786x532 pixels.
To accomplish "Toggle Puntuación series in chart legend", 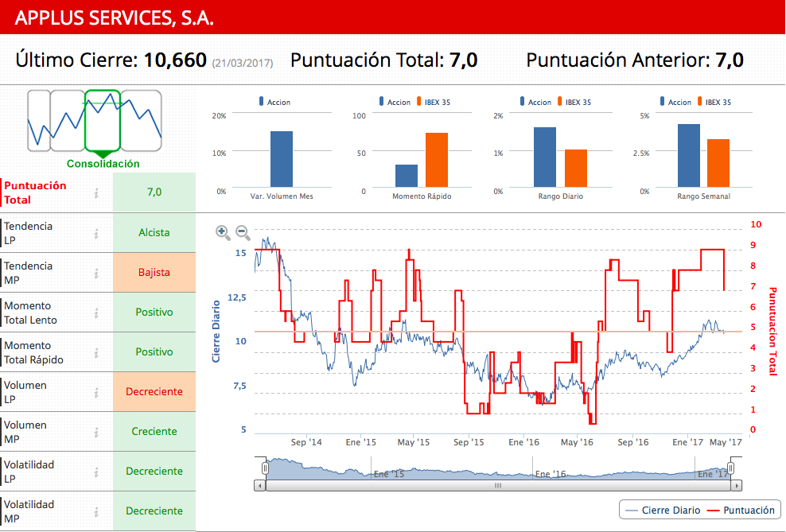I will tap(741, 510).
